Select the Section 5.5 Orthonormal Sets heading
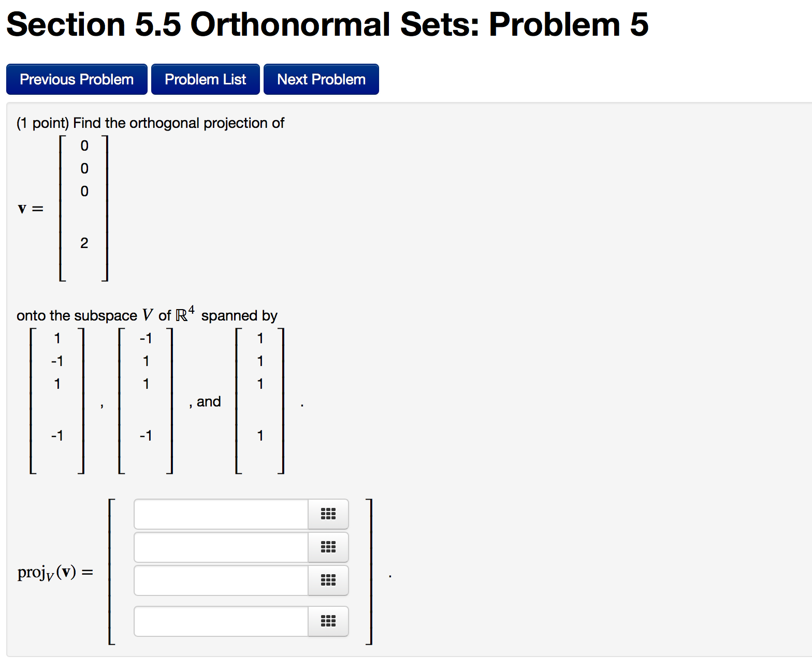 tap(327, 24)
